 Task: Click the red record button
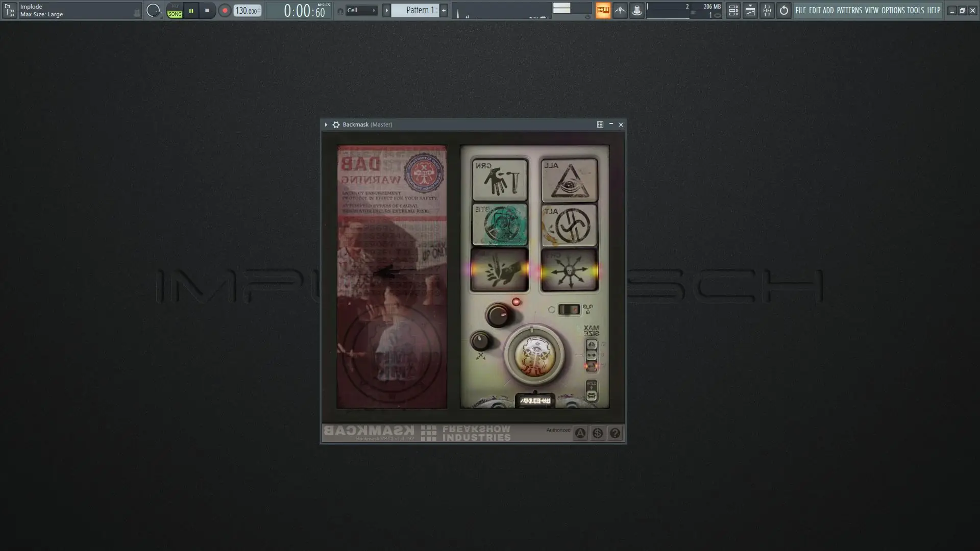click(225, 11)
